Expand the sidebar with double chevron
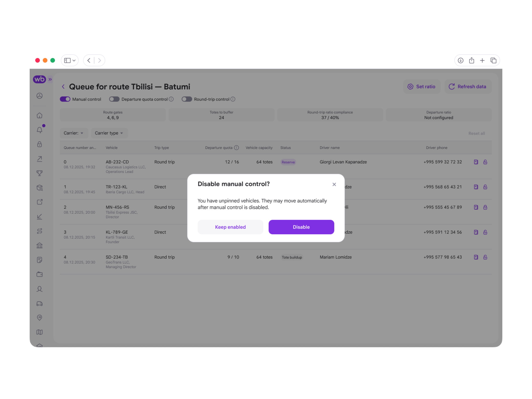This screenshot has height=399, width=532. pyautogui.click(x=50, y=79)
